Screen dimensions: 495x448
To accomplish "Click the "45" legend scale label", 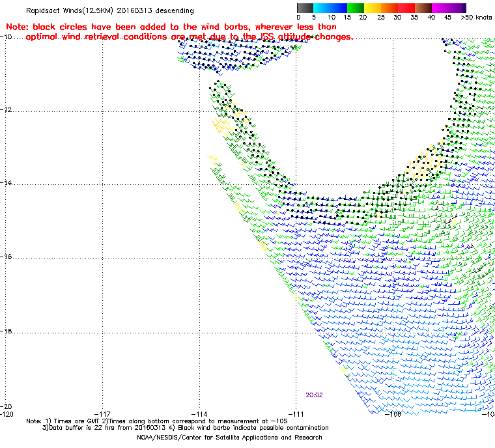I will pyautogui.click(x=447, y=18).
